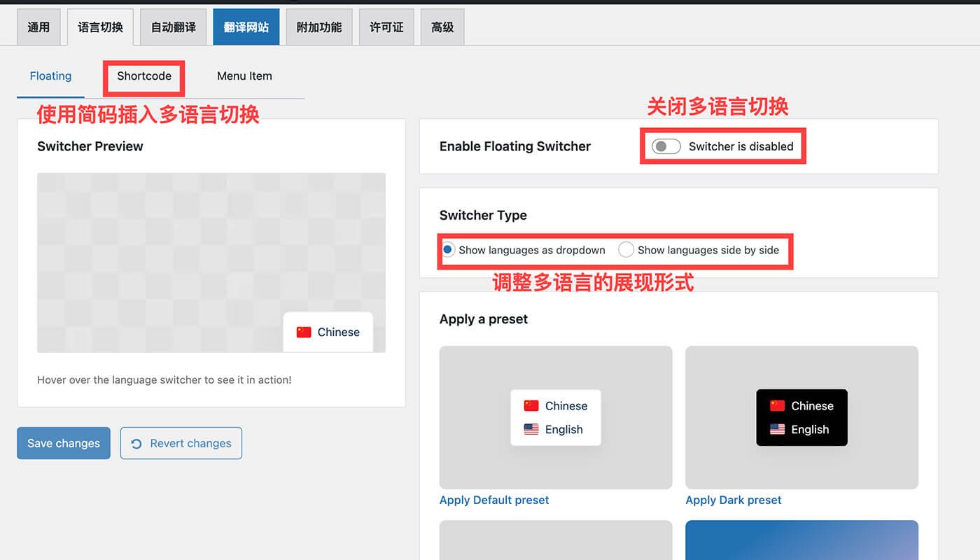
Task: Click the Revert changes button
Action: point(181,443)
